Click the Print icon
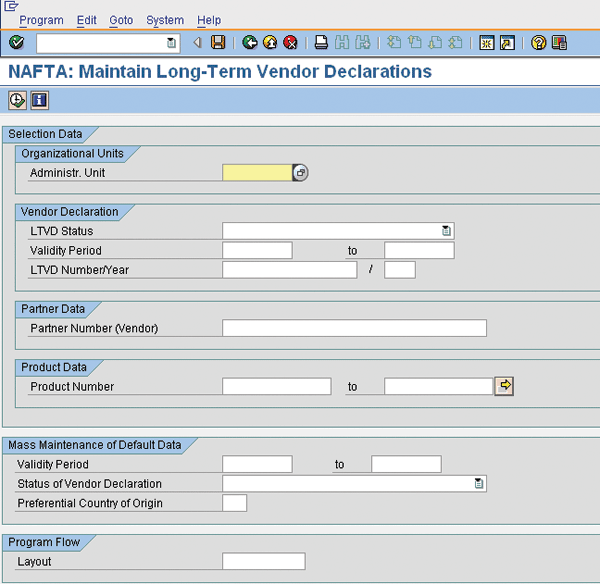 (x=321, y=42)
